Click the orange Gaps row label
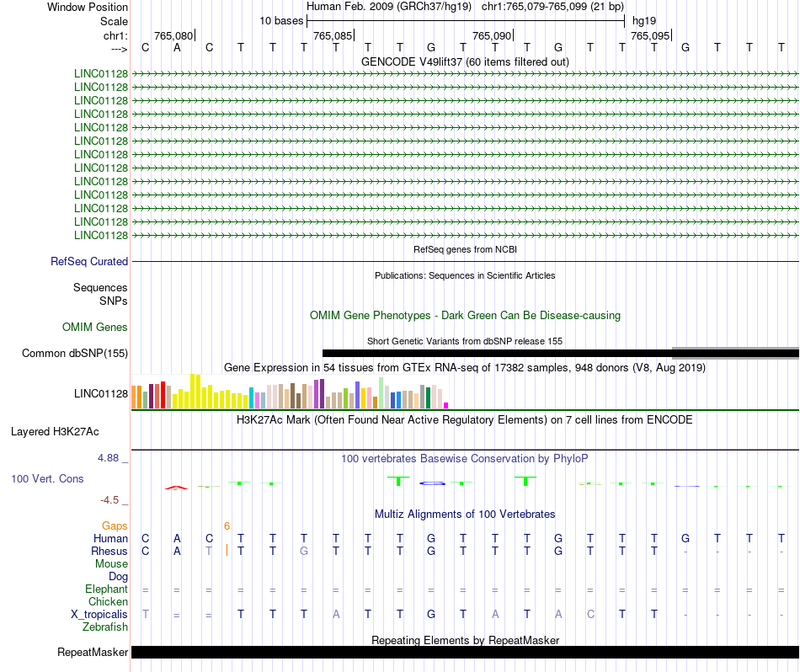The image size is (800, 672). pyautogui.click(x=115, y=525)
